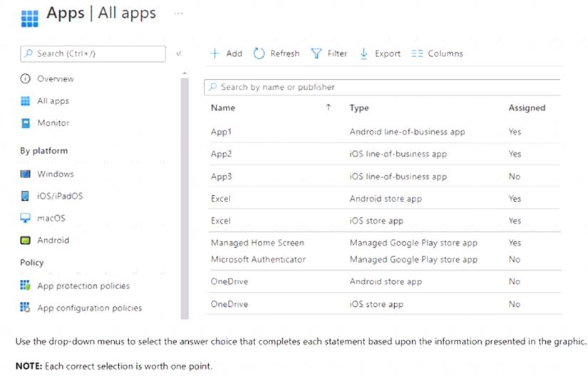Click the Add button label
The height and width of the screenshot is (376, 588).
[234, 53]
